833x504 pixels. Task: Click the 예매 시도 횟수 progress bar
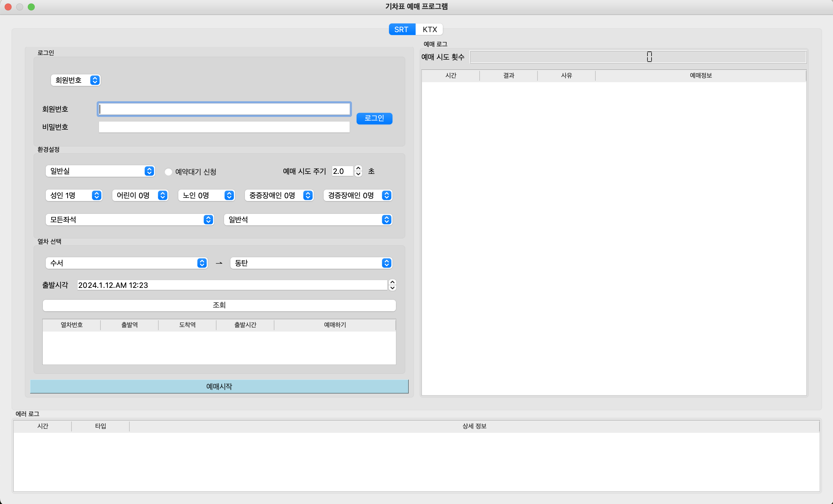tap(638, 57)
